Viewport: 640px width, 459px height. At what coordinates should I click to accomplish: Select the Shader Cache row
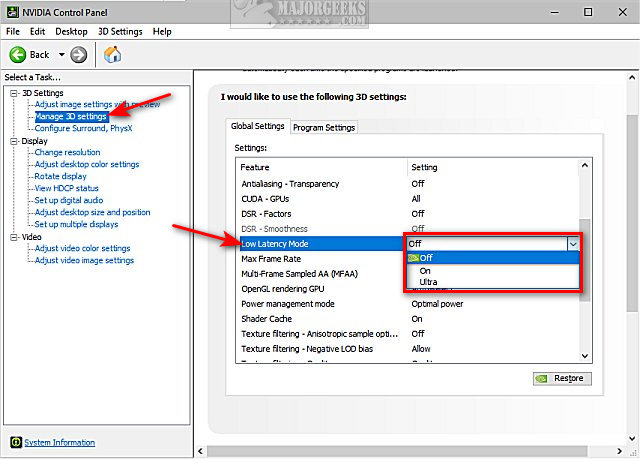(x=408, y=319)
